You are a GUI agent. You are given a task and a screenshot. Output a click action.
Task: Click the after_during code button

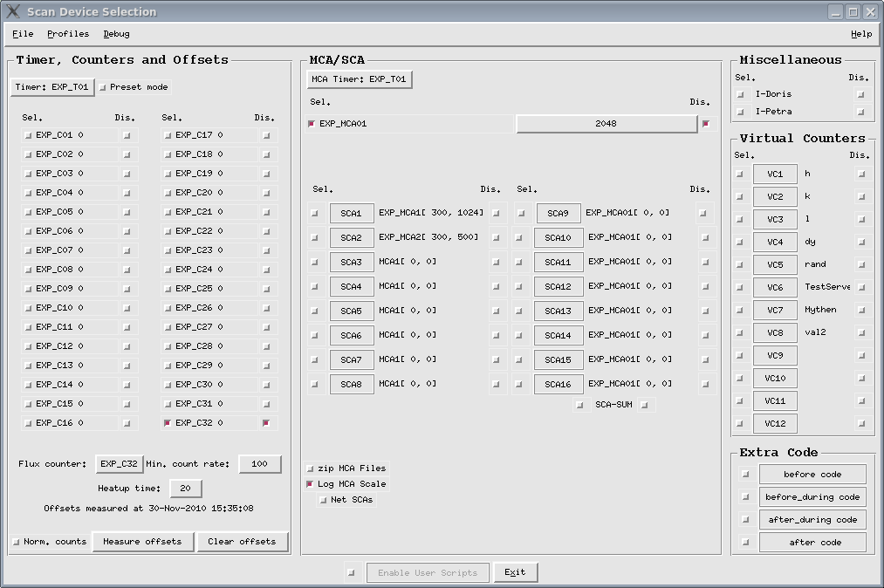[812, 519]
